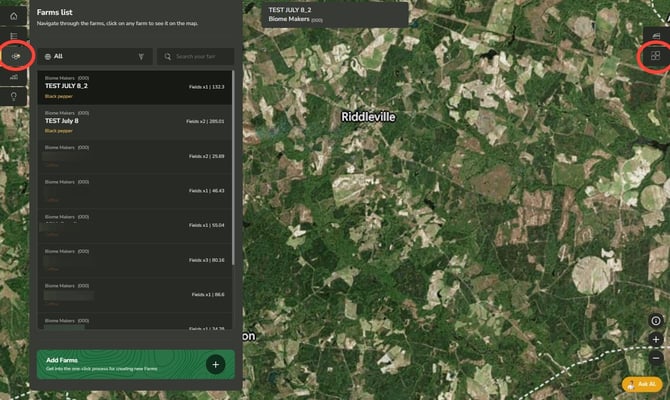Viewport: 670px width, 400px height.
Task: Click the Riddleville map label
Action: coord(368,117)
